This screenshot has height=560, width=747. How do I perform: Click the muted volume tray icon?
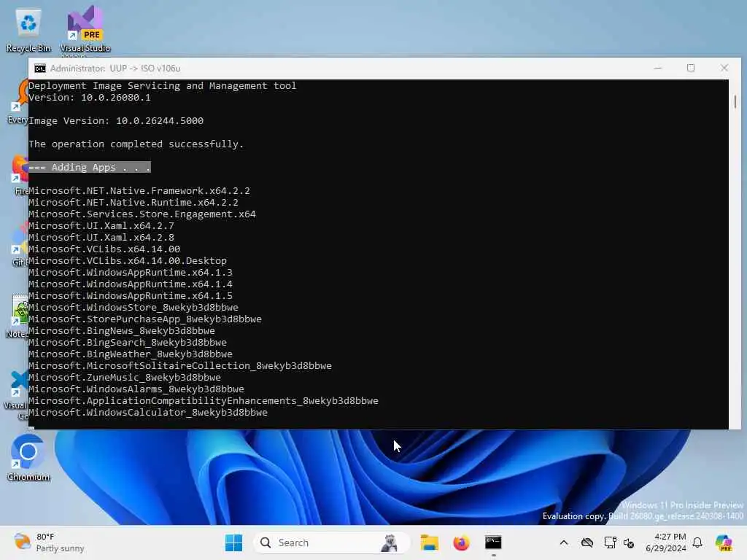[x=629, y=542]
